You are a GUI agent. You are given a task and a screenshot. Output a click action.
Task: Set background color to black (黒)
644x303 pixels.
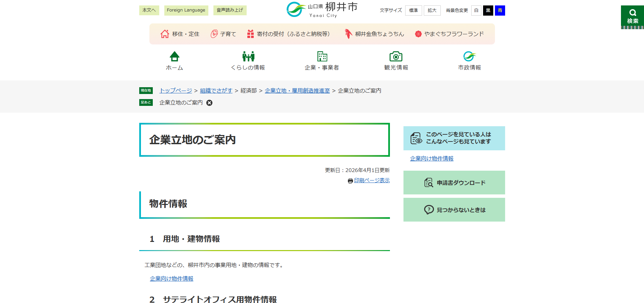[488, 11]
